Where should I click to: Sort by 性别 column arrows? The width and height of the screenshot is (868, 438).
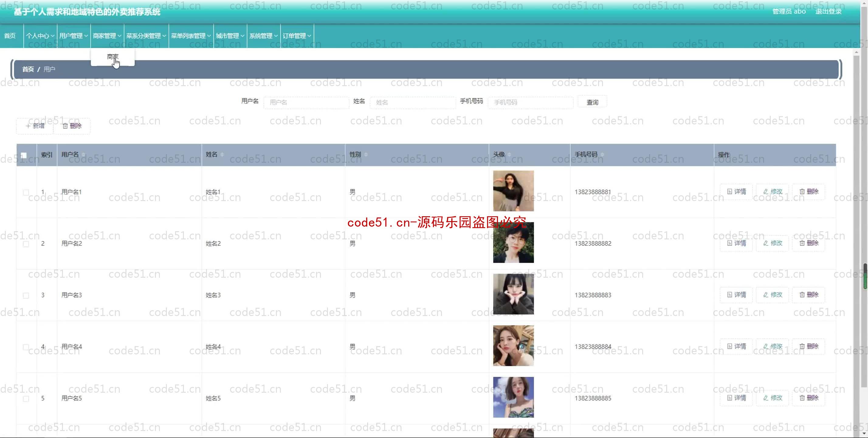pos(366,155)
